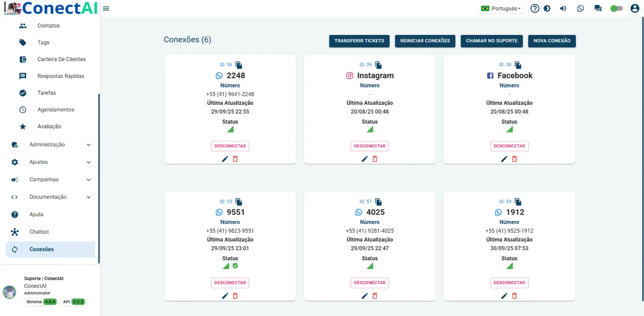Image resolution: width=644 pixels, height=316 pixels.
Task: Open Respostas Rápidas in the sidebar
Action: (x=61, y=76)
